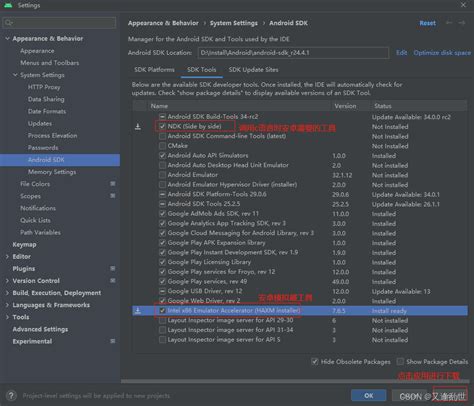This screenshot has height=406, width=474.
Task: Click the OK button
Action: pyautogui.click(x=369, y=396)
